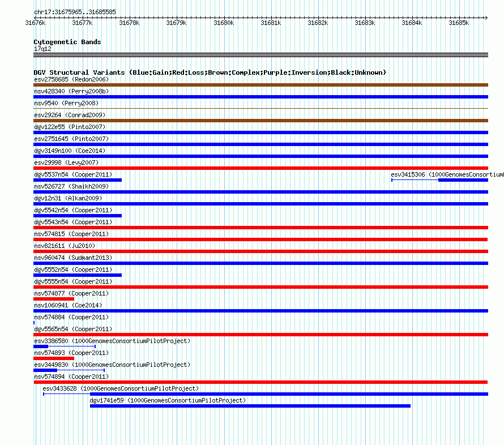Select esv3449830 1000Genomes pilot variant label

(112, 365)
